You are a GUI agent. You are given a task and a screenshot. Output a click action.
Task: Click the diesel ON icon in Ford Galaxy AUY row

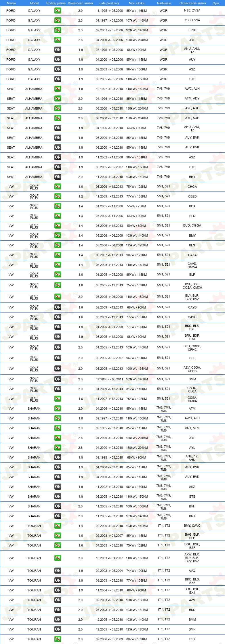pyautogui.click(x=58, y=60)
